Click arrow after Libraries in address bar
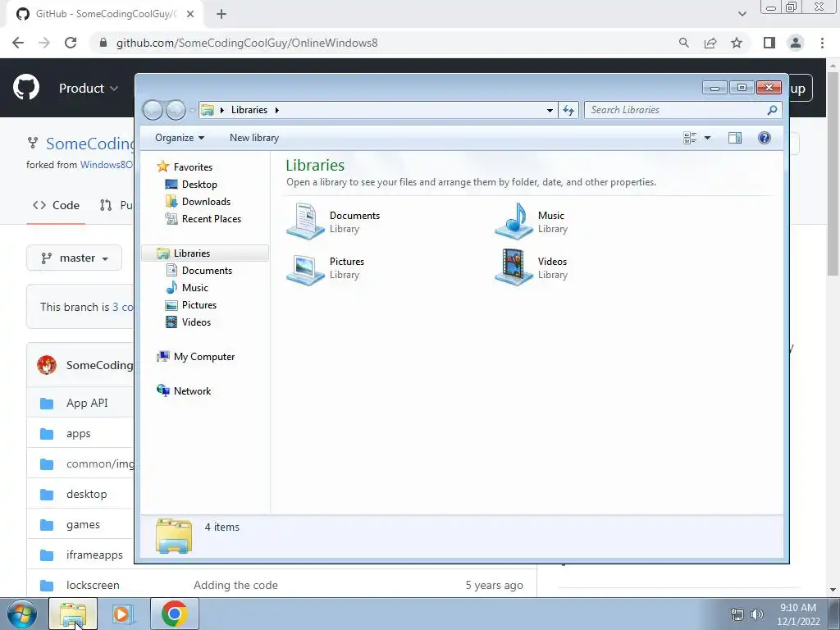This screenshot has height=630, width=840. pos(277,110)
